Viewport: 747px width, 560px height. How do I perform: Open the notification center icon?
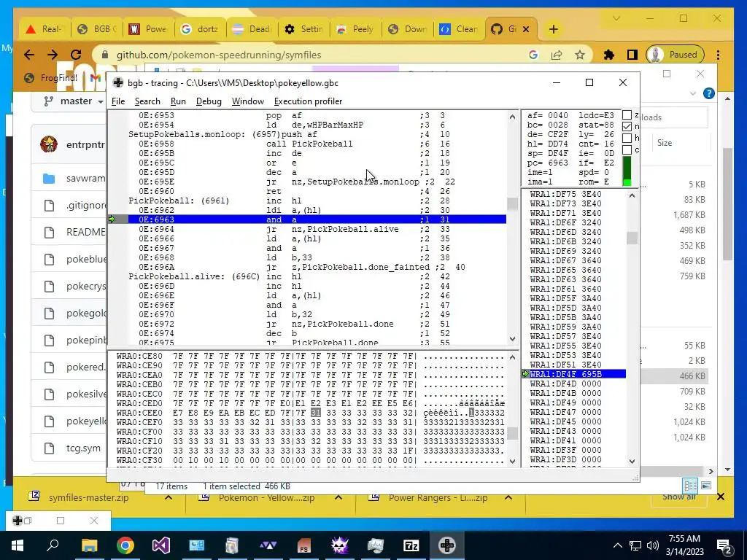(724, 545)
